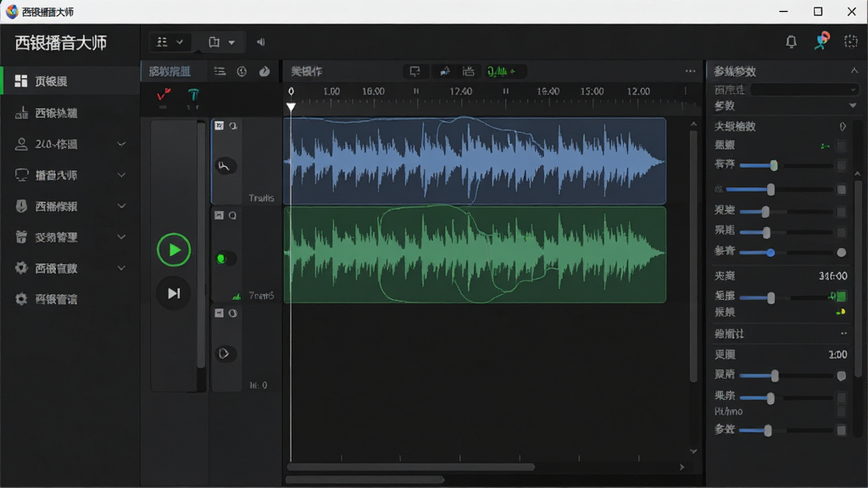Click the list view icon beside the panel tab
The height and width of the screenshot is (488, 868).
(x=220, y=71)
